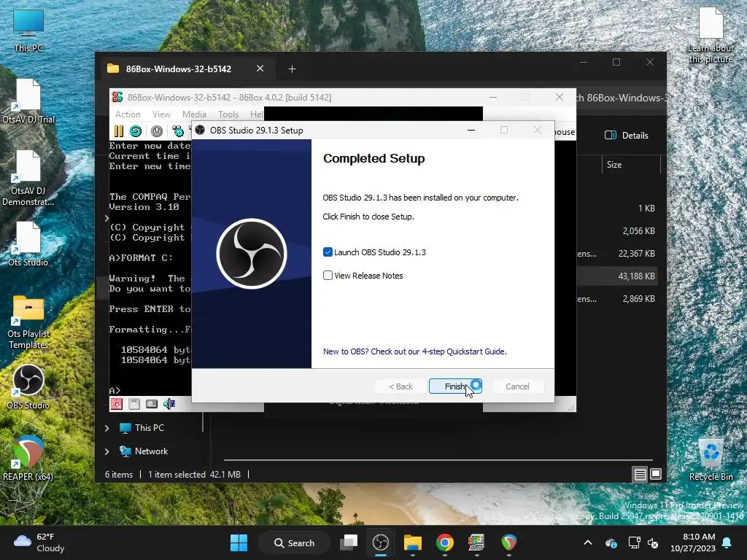Select the file row sized 1 KB
This screenshot has width=747, height=560.
point(616,209)
